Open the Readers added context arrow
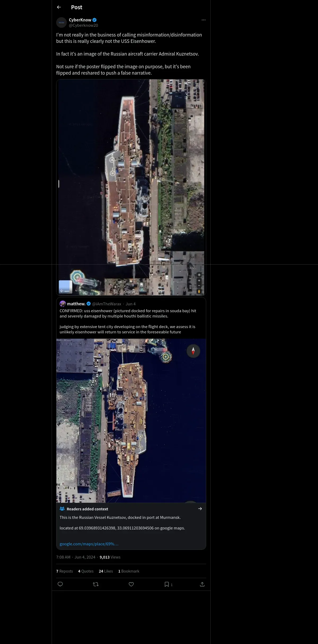 [200, 509]
